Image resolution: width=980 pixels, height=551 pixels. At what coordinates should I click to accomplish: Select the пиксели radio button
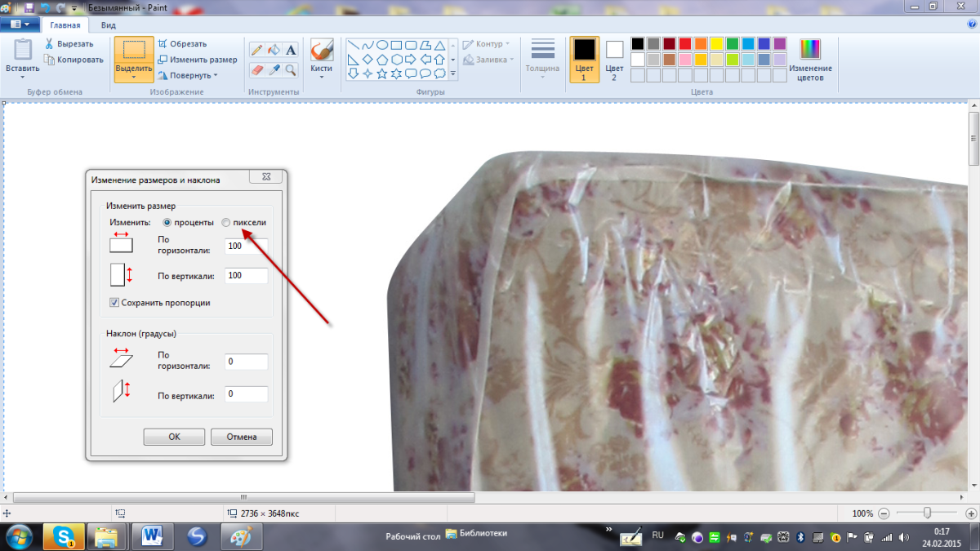tap(226, 222)
